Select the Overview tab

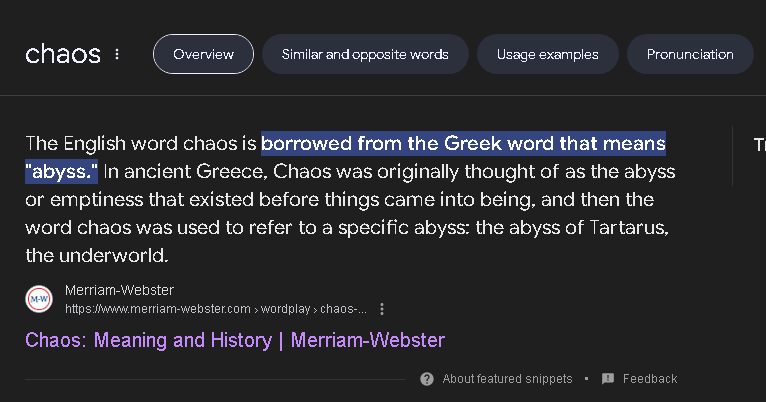coord(203,54)
